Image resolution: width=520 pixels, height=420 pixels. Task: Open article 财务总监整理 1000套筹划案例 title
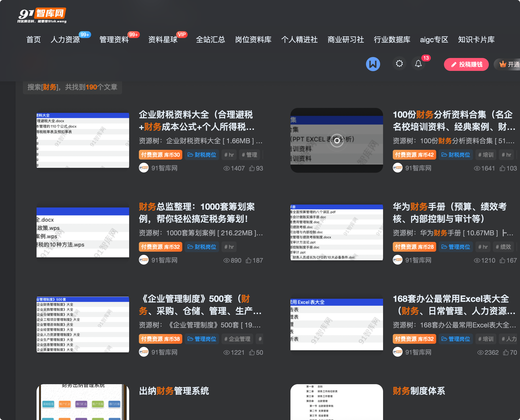click(x=197, y=213)
